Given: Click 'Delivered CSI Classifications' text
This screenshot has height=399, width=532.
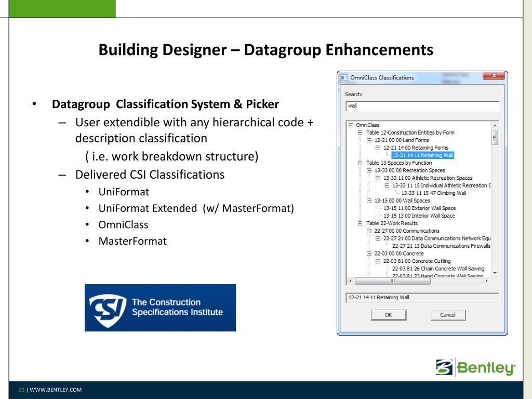Looking at the screenshot, I should [x=150, y=175].
